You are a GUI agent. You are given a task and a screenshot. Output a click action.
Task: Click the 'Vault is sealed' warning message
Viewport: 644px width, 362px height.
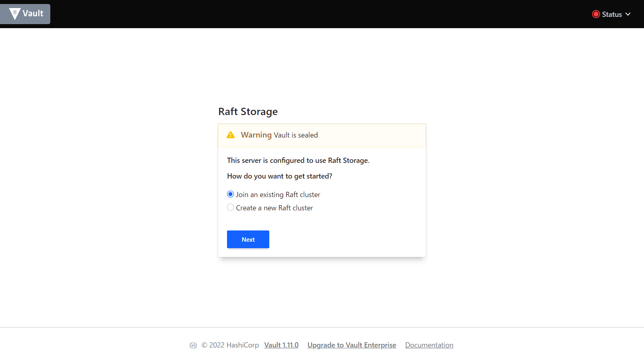click(296, 135)
